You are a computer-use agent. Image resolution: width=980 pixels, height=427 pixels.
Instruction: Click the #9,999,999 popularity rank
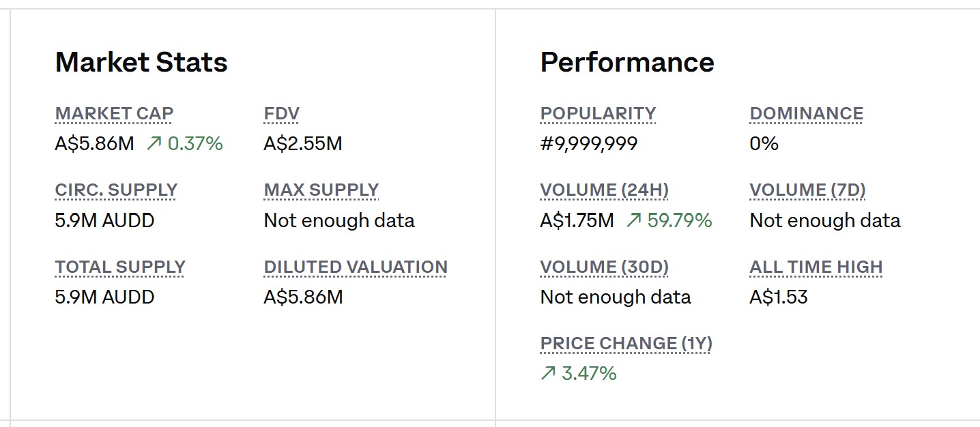click(588, 144)
